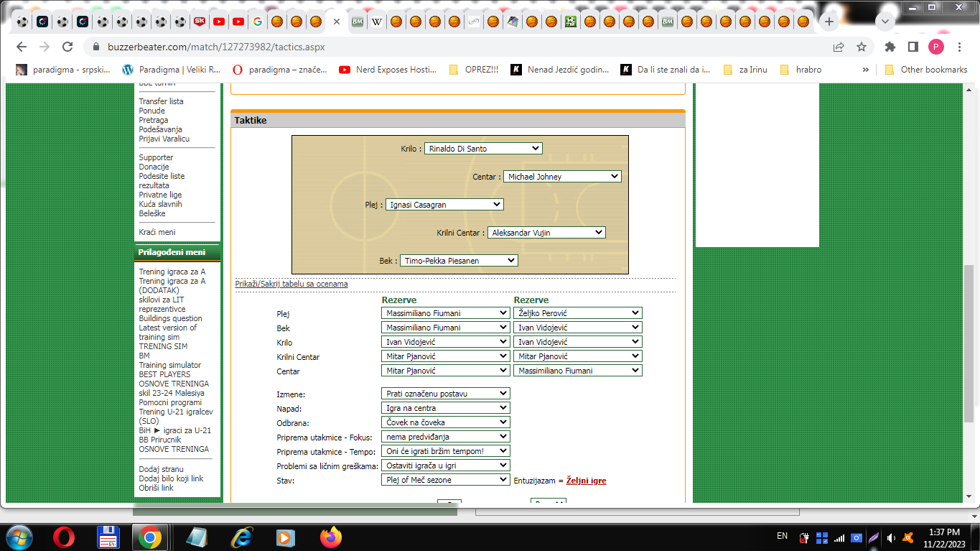Click the taskbar clock showing 1:37 PM
Image resolution: width=980 pixels, height=551 pixels.
[944, 537]
